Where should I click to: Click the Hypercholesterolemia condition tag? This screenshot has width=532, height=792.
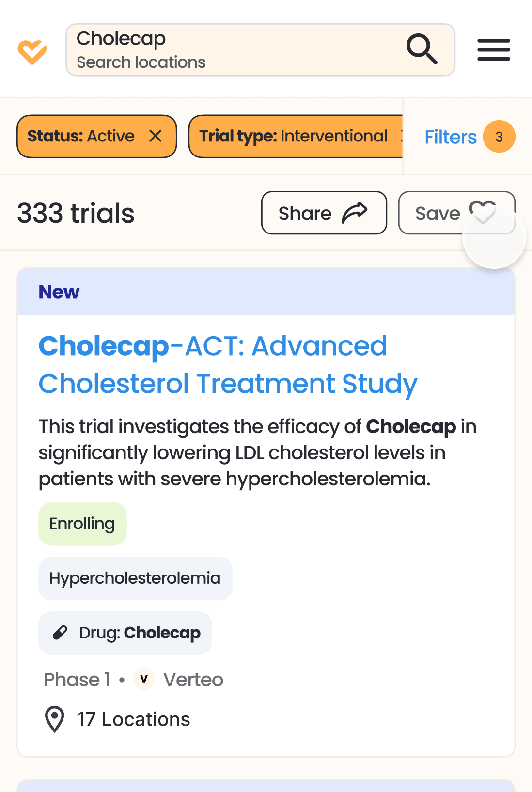[x=135, y=578]
